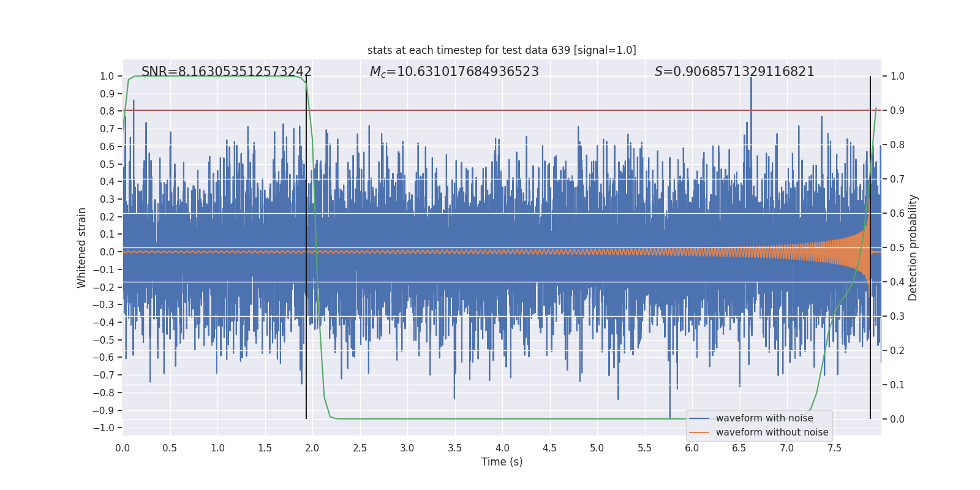
Task: Click whitened strain tick label −0.3
Action: (104, 304)
